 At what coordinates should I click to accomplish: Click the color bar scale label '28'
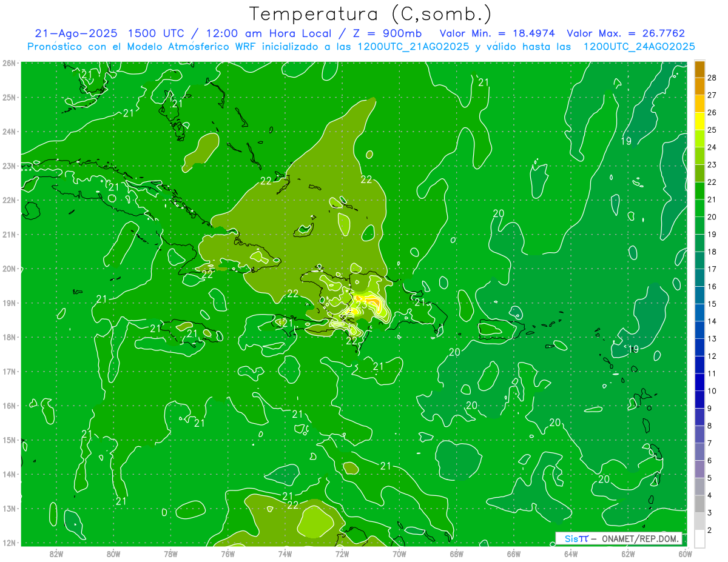point(712,78)
